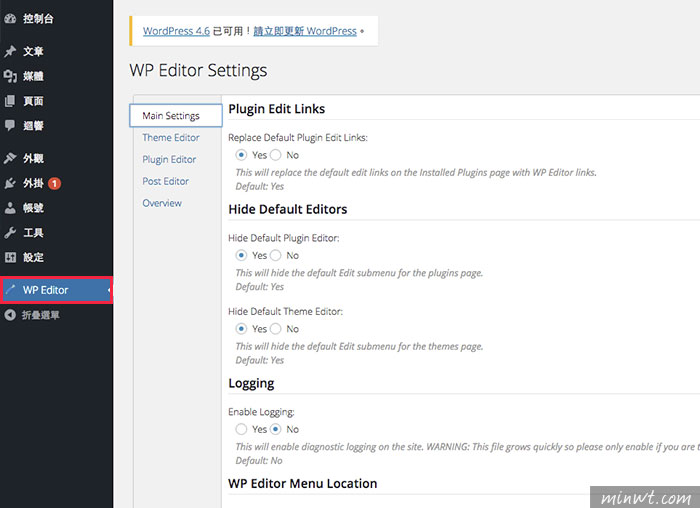Switch to the Post Editor tab
This screenshot has height=508, width=700.
pyautogui.click(x=166, y=181)
